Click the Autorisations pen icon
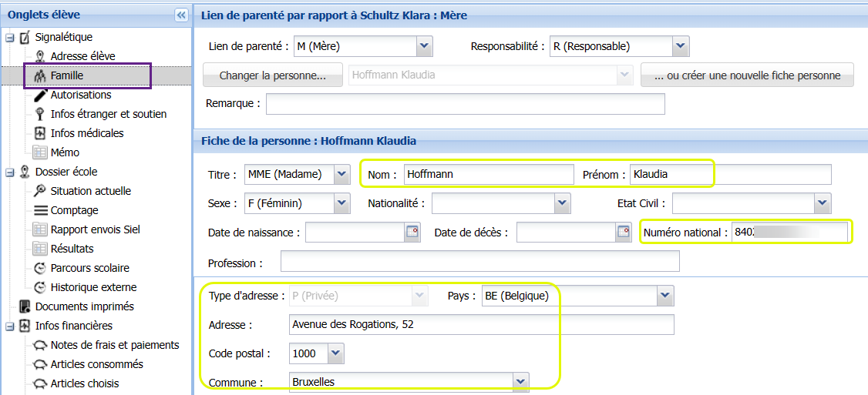 click(40, 95)
